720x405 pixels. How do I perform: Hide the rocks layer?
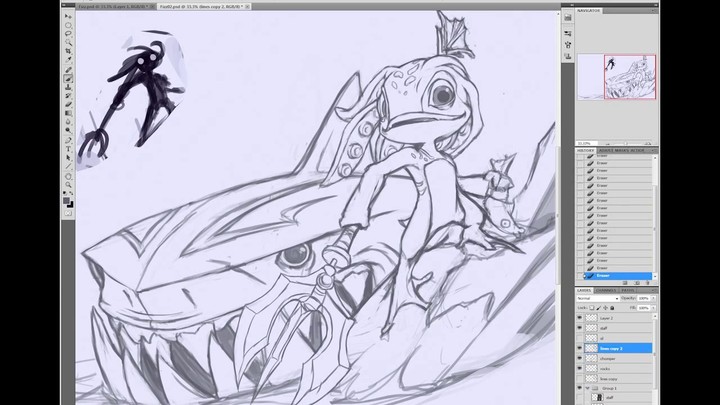pyautogui.click(x=579, y=368)
